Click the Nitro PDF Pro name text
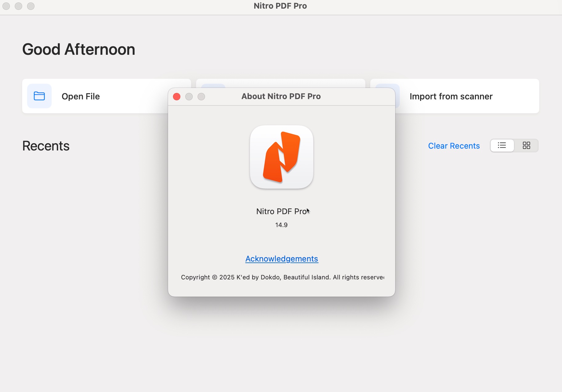Image resolution: width=562 pixels, height=392 pixels. (282, 211)
